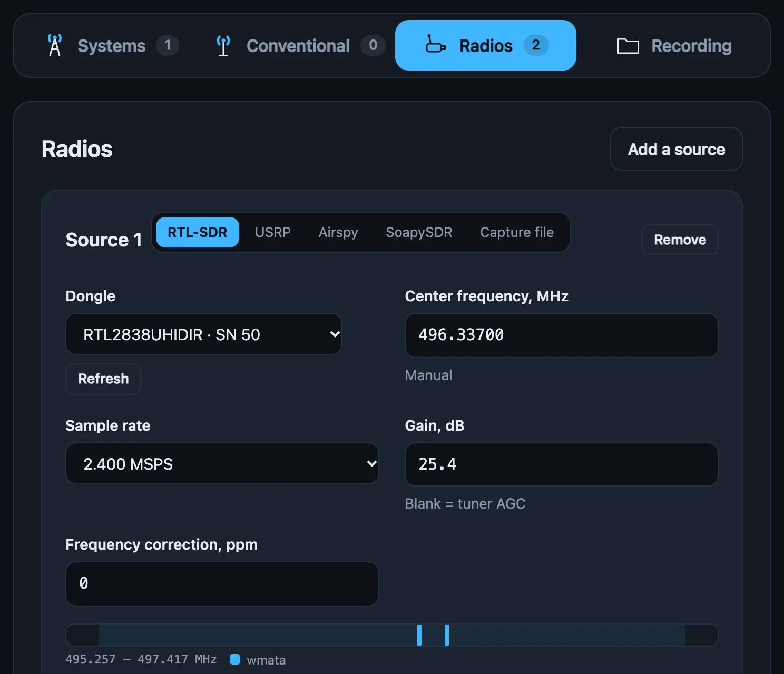Click the Radios dongle icon
784x674 pixels.
(435, 44)
